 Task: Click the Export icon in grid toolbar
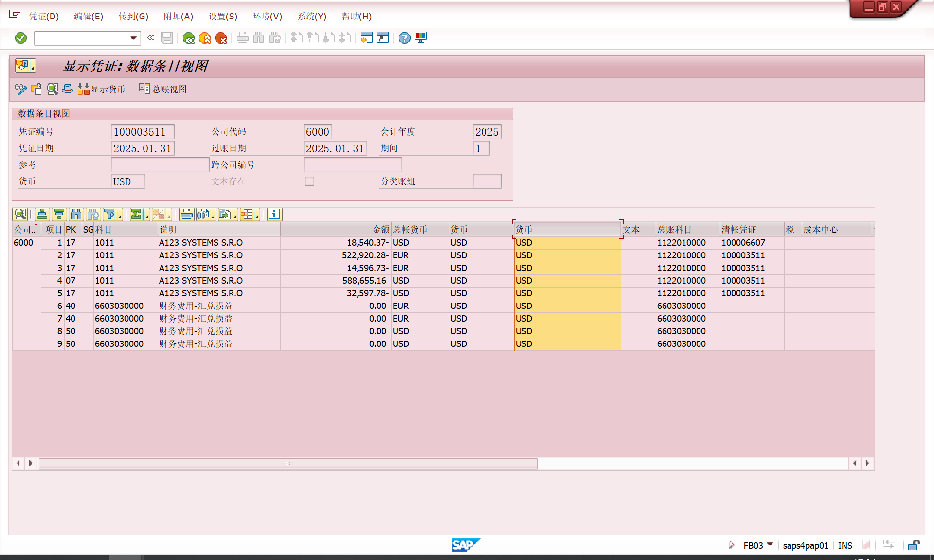coord(225,214)
